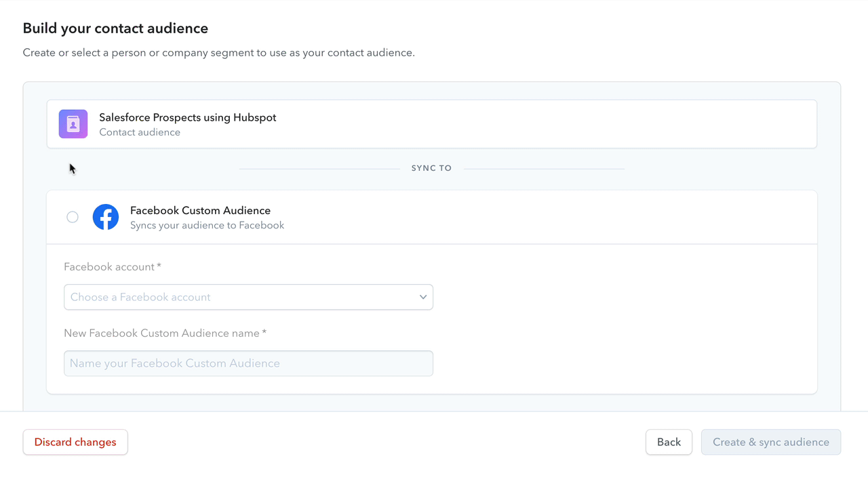
Task: Select the Facebook Custom Audience radio button
Action: pos(73,217)
